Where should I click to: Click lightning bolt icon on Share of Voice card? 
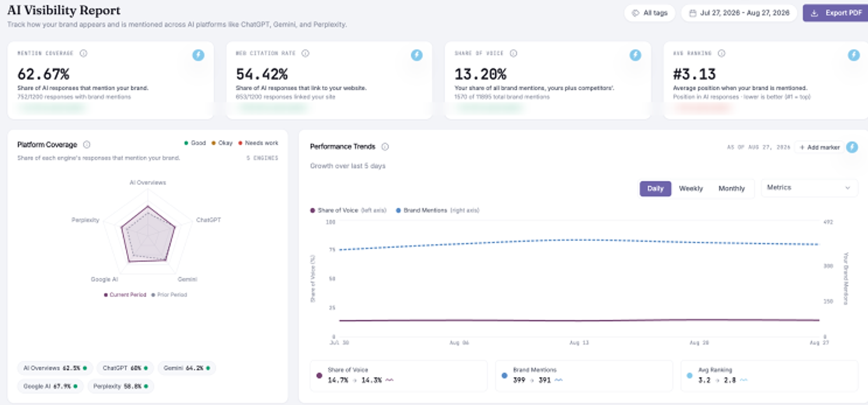point(635,55)
